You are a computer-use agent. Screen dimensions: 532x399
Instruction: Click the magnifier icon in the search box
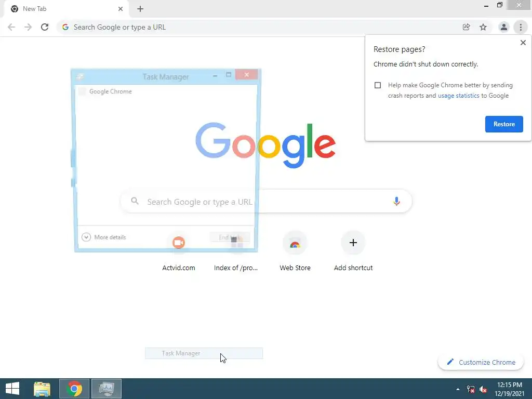pyautogui.click(x=135, y=201)
